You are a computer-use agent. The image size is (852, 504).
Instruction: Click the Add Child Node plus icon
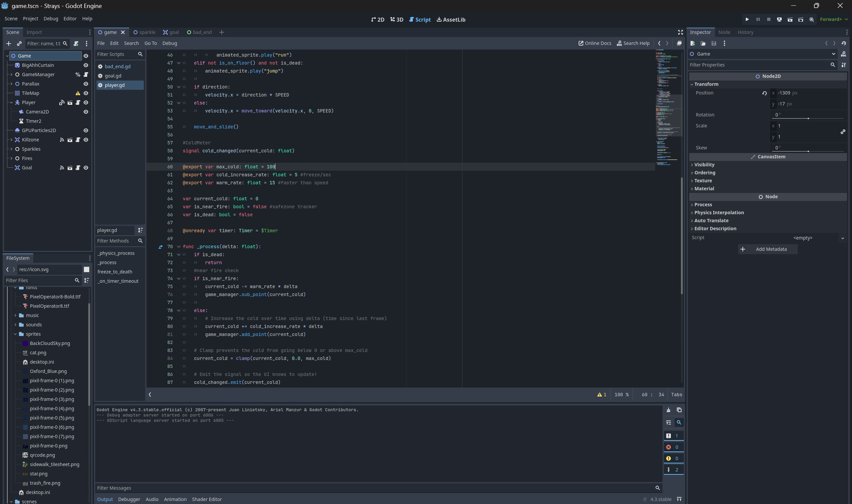[9, 44]
